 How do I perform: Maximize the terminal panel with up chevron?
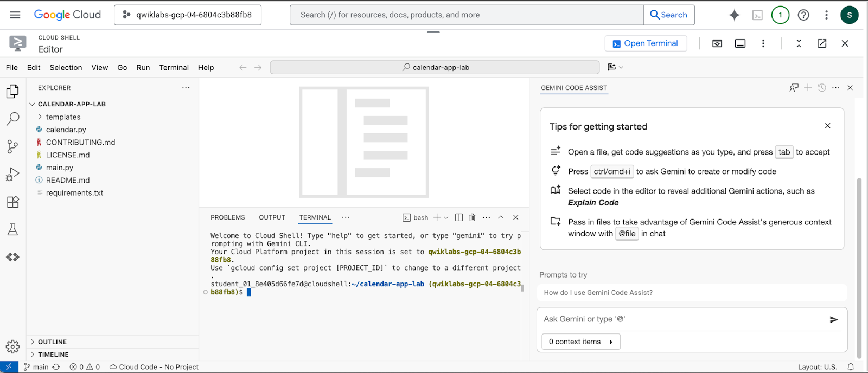[501, 217]
